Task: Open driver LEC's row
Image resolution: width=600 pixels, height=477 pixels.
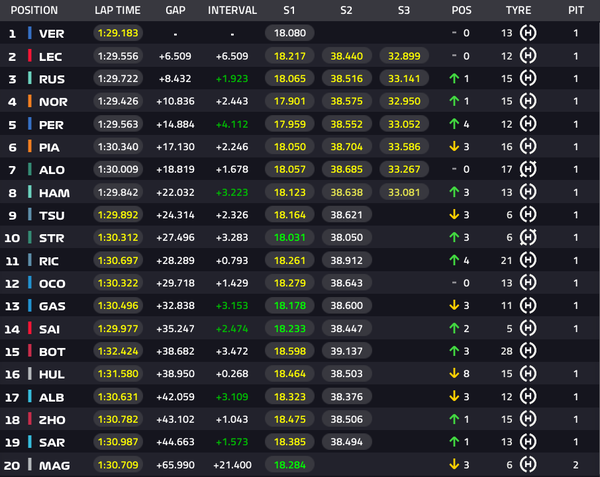Action: tap(300, 56)
